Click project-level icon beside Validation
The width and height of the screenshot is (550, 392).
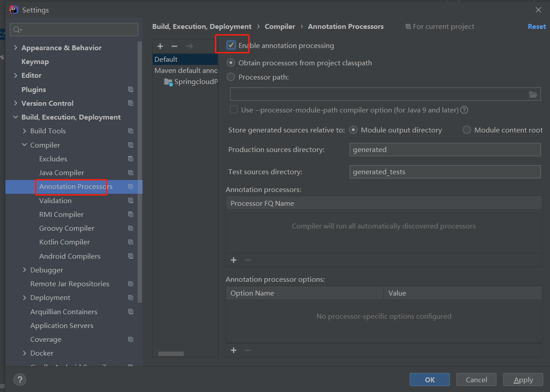(x=130, y=200)
